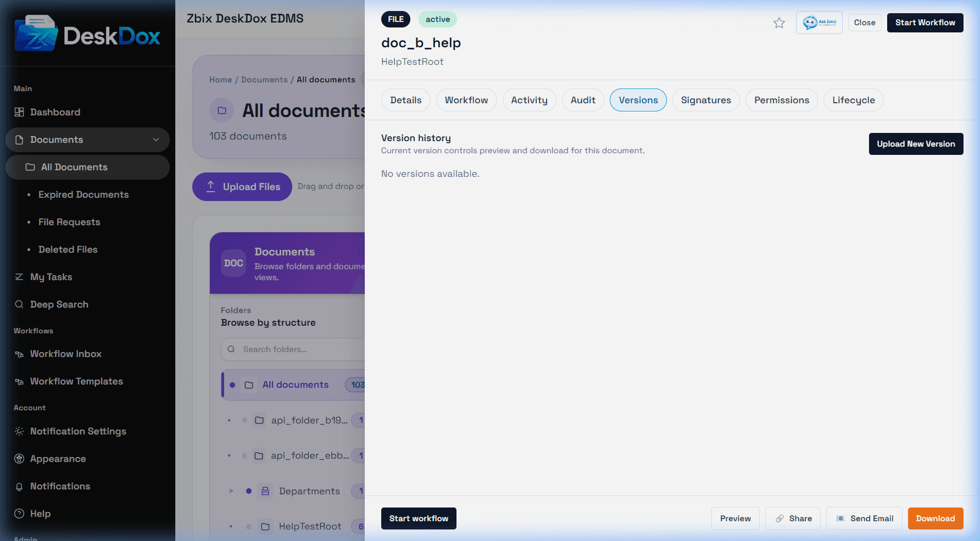This screenshot has height=541, width=980.
Task: Click Start Workflow in panel header
Action: [925, 23]
